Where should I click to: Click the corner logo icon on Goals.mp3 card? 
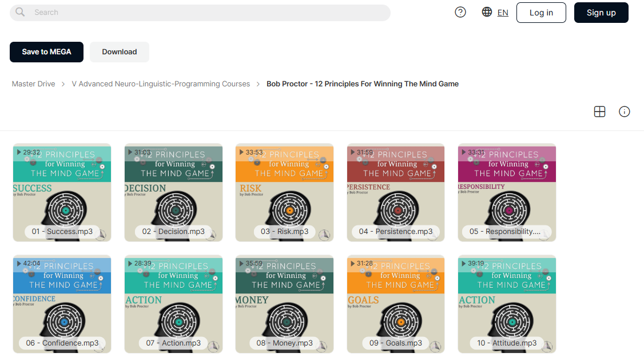coord(435,346)
